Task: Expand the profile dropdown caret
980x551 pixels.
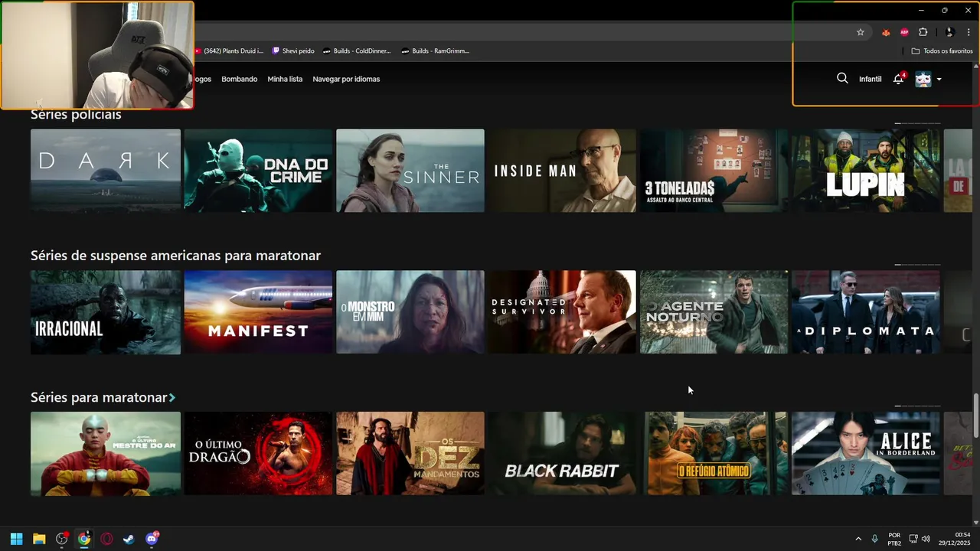Action: pyautogui.click(x=939, y=79)
